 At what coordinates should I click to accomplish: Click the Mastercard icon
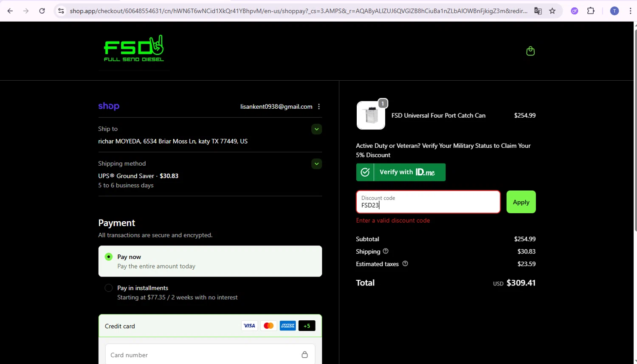coord(268,326)
